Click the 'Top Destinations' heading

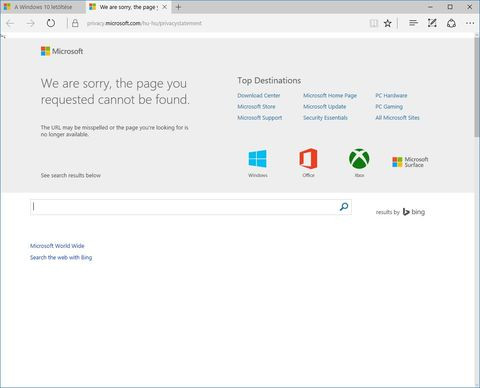269,81
